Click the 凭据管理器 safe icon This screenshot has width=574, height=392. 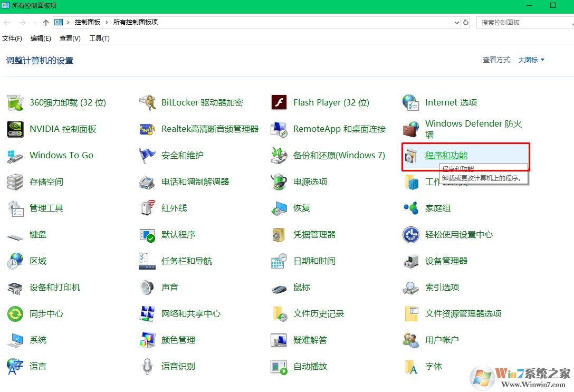pos(278,235)
